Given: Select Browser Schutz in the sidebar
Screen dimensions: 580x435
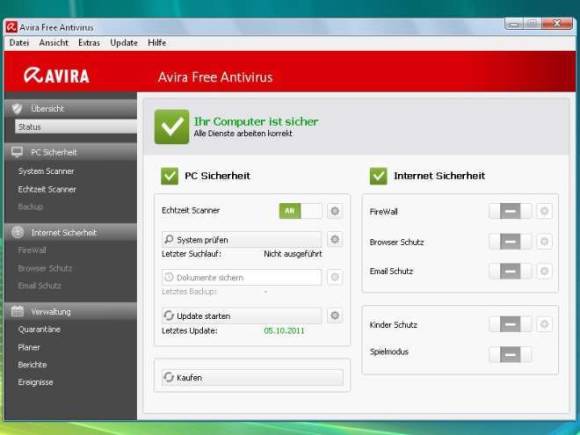Looking at the screenshot, I should point(45,268).
